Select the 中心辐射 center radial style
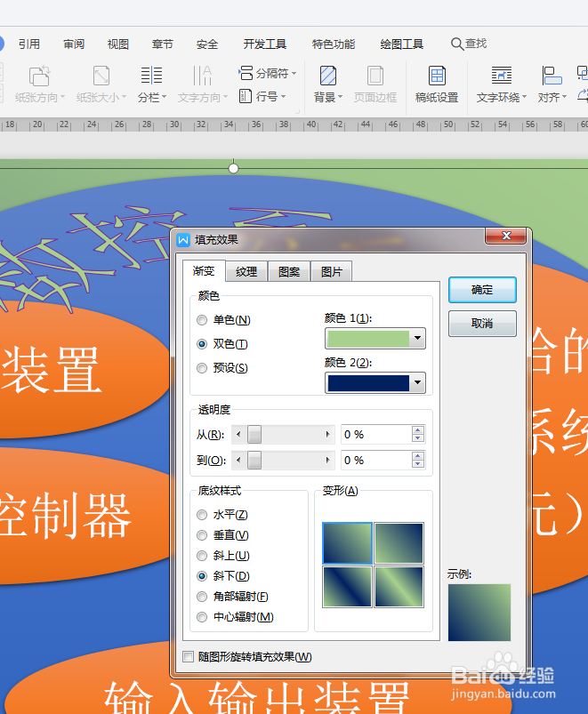This screenshot has height=714, width=588. click(x=202, y=617)
